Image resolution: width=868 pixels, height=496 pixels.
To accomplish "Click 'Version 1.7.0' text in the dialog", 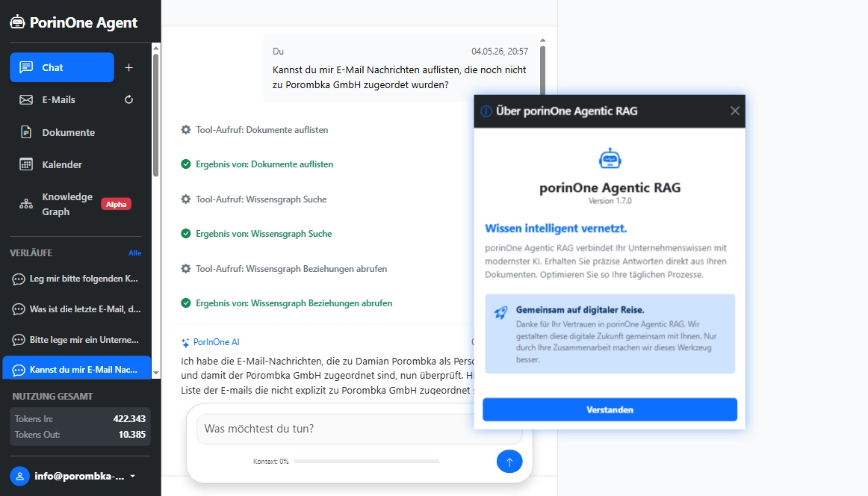I will [610, 201].
